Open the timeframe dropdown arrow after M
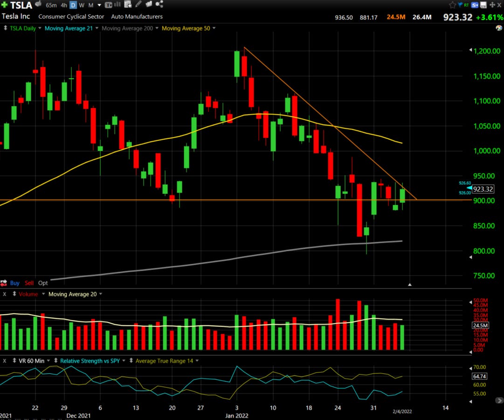 (x=99, y=5)
